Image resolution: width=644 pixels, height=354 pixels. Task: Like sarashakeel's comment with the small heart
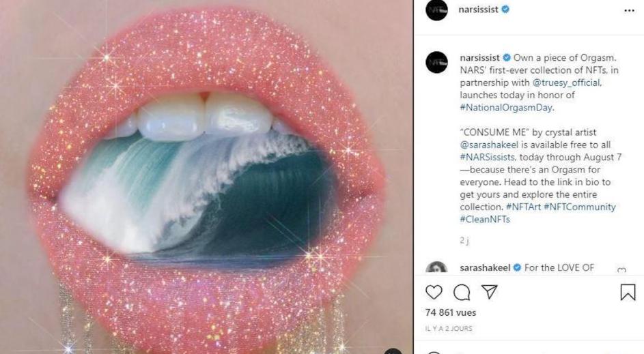(622, 270)
